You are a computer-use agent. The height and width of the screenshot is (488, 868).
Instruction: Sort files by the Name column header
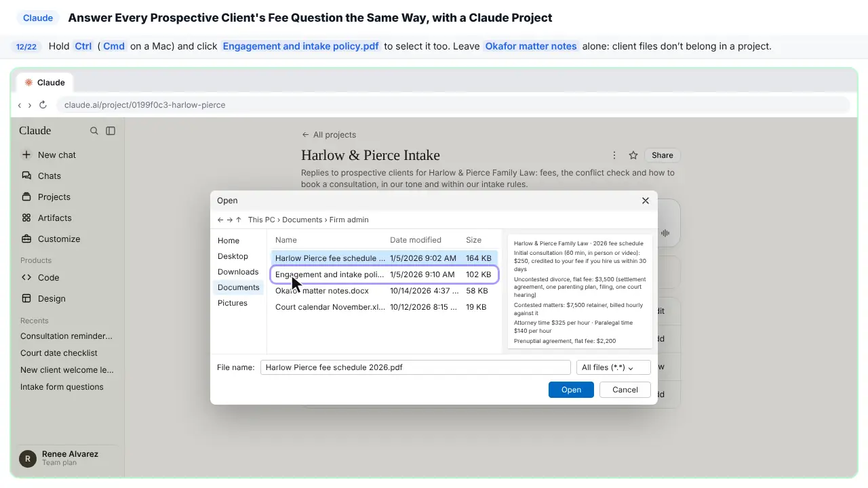[x=286, y=240]
